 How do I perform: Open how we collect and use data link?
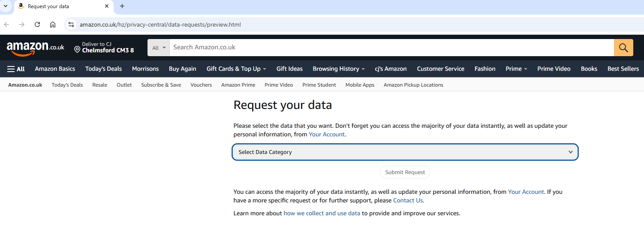322,213
